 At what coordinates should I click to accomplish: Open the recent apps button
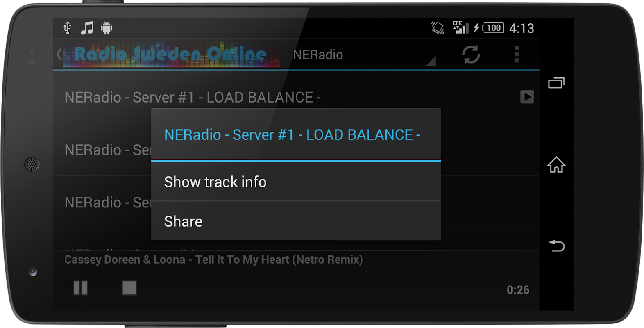(x=556, y=83)
